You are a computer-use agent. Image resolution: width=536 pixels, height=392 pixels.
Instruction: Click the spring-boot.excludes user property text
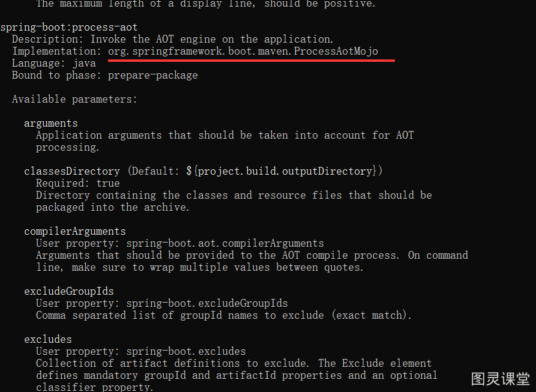[186, 351]
